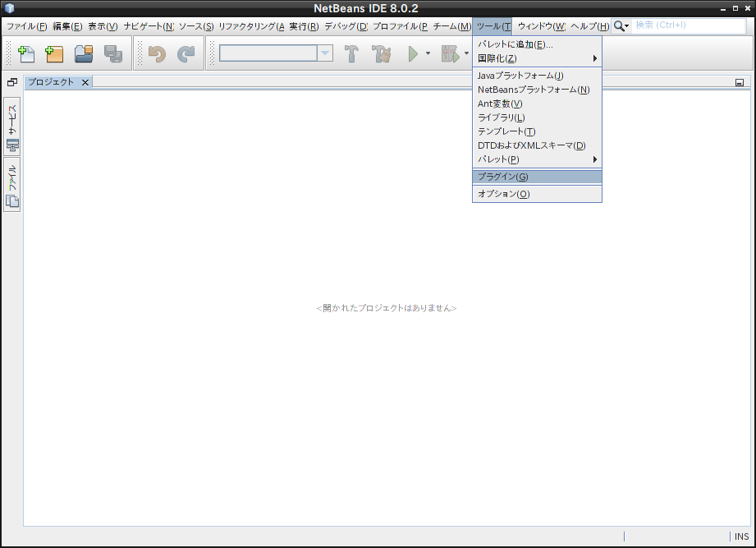Open the サービス side panel button
This screenshot has height=548, width=756.
(12, 127)
